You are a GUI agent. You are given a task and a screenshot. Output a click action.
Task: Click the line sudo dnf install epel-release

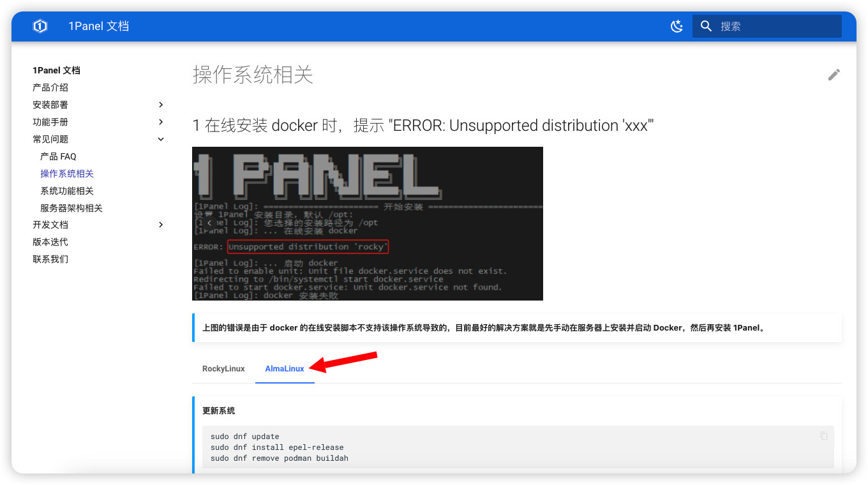click(277, 447)
